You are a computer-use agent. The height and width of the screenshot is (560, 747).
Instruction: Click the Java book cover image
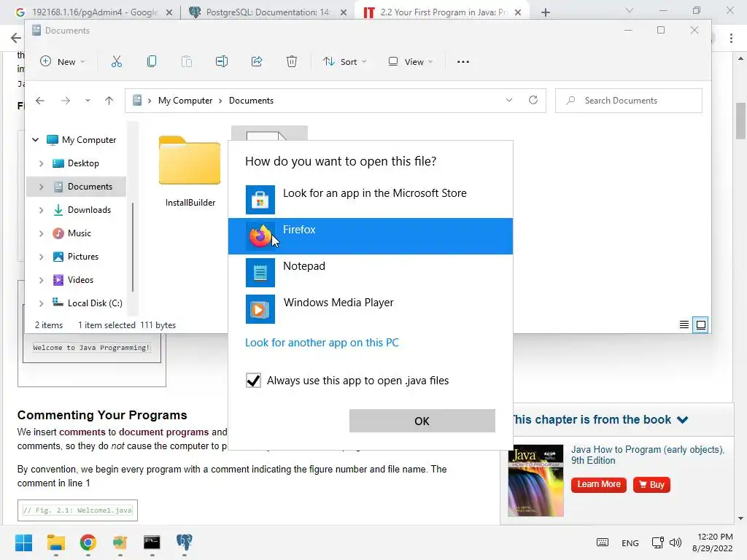point(536,481)
